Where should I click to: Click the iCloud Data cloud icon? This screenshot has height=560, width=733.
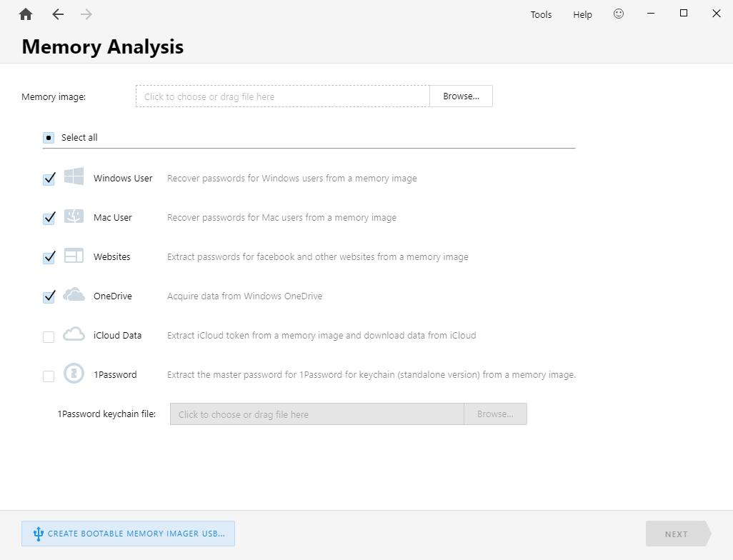pos(74,334)
